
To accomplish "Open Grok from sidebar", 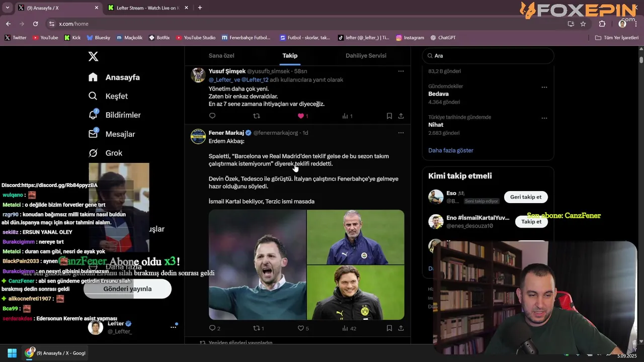I will 106,153.
